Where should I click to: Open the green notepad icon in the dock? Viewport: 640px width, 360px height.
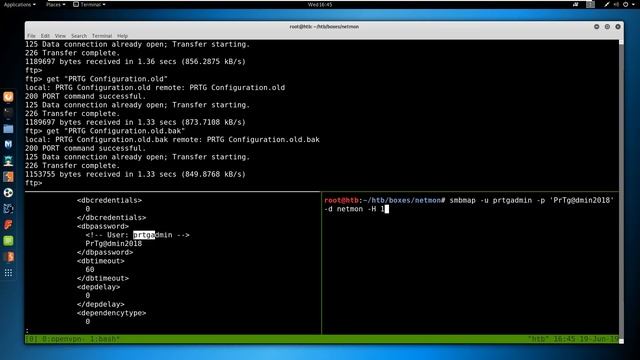pos(8,241)
